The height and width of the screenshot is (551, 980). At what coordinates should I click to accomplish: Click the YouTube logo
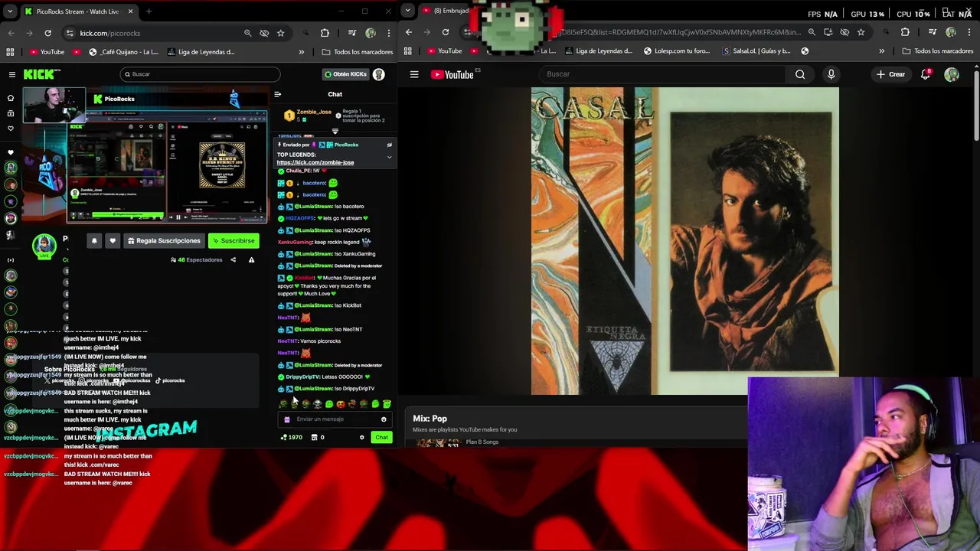point(453,74)
